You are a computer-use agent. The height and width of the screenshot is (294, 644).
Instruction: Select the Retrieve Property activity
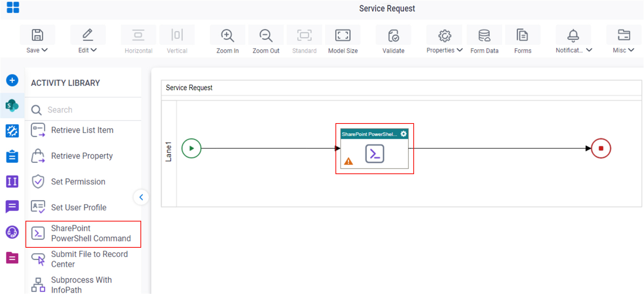(x=83, y=156)
